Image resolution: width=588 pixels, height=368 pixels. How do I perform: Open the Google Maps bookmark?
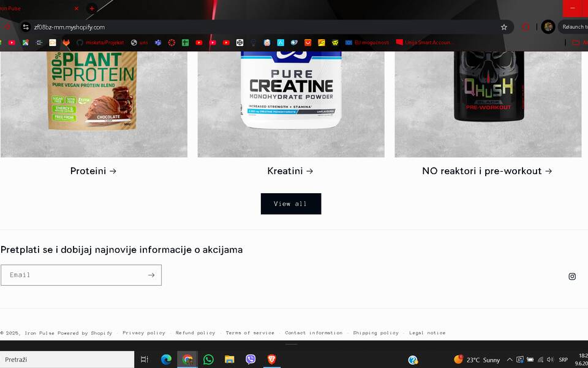point(26,42)
